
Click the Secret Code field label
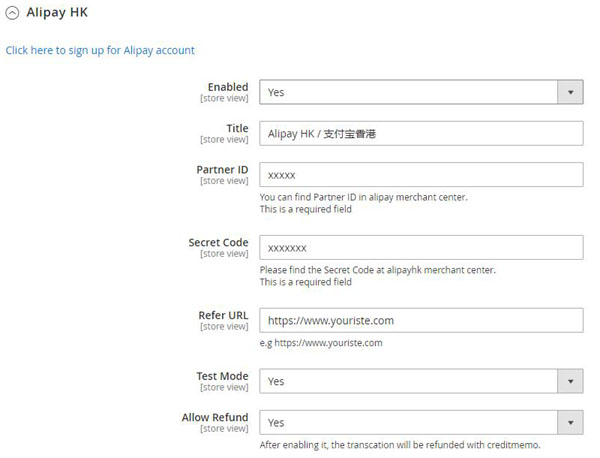tap(218, 242)
